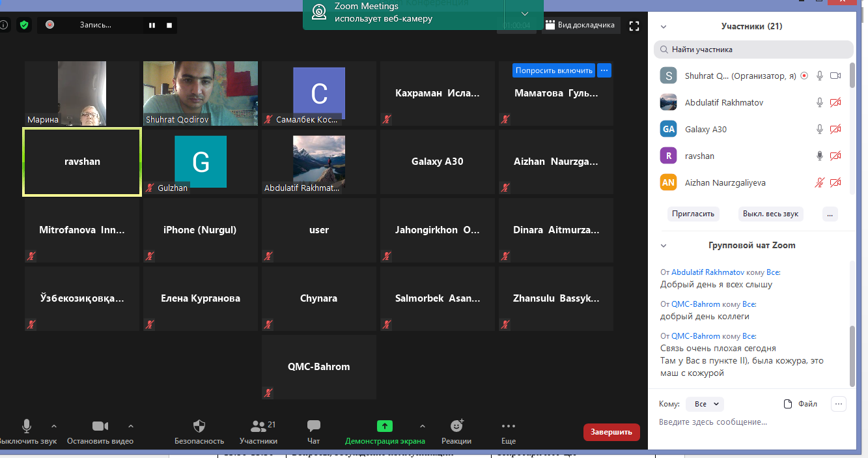Open Security (Безопасность) menu
Screen dimensions: 868x458
pyautogui.click(x=199, y=432)
